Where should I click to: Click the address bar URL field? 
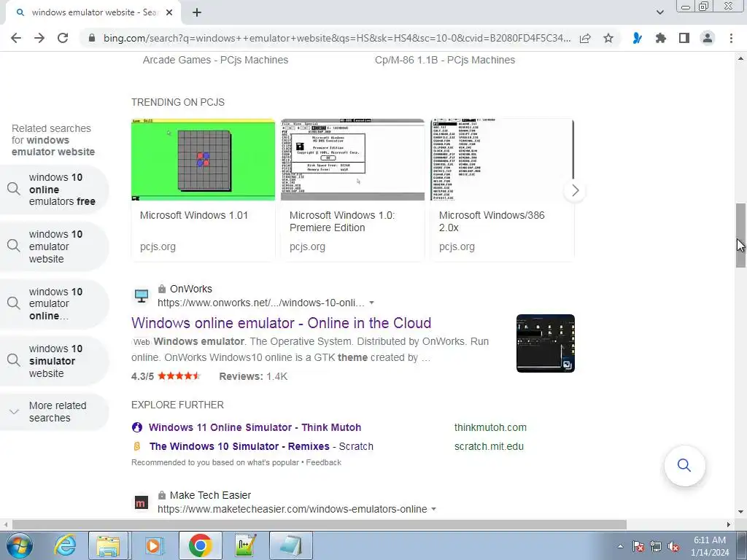[337, 38]
